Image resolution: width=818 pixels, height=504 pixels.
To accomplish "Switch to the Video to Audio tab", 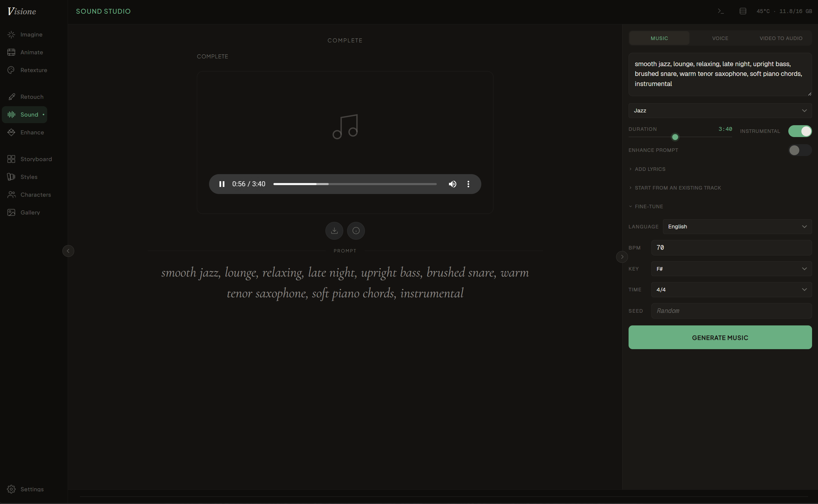I will (x=781, y=38).
